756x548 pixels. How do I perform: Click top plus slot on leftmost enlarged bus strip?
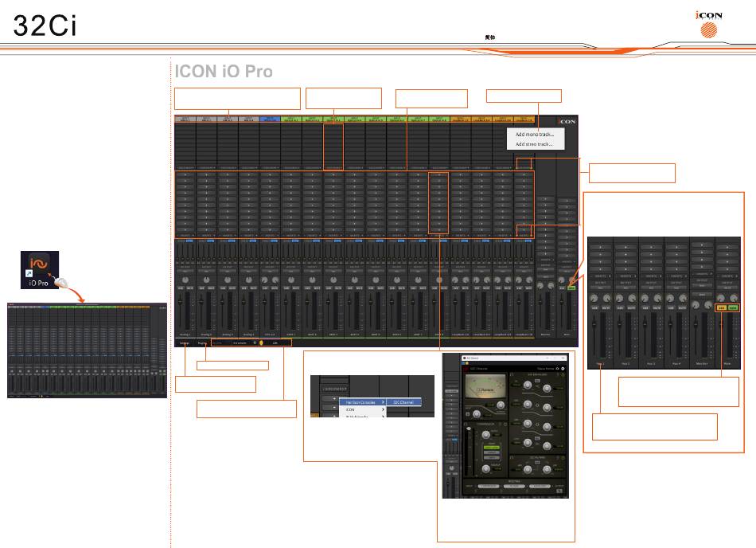click(600, 247)
